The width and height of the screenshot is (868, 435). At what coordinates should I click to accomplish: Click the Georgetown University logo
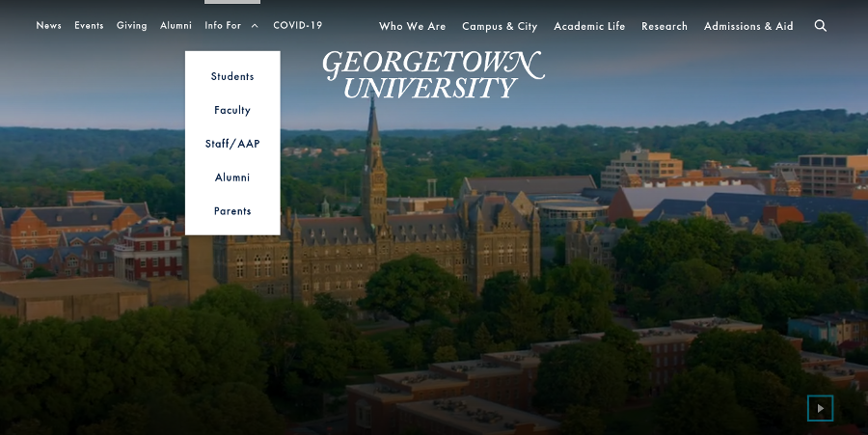[x=433, y=74]
